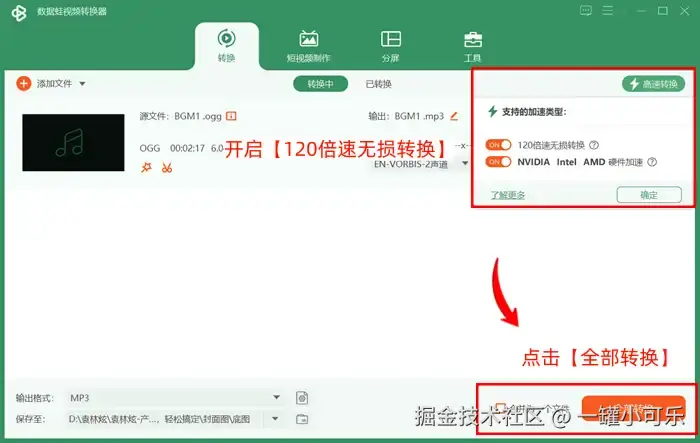This screenshot has width=700, height=443.
Task: Open the 工具 tab
Action: [472, 46]
